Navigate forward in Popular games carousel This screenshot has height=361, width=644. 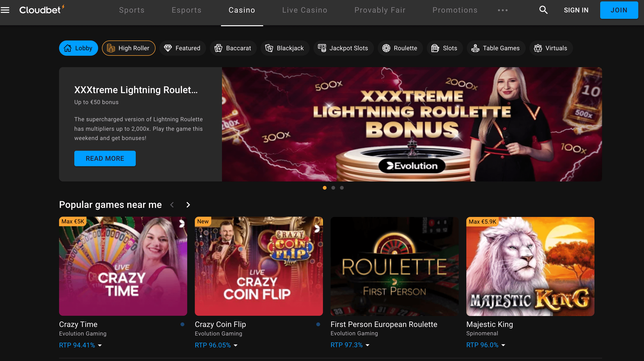click(x=188, y=204)
